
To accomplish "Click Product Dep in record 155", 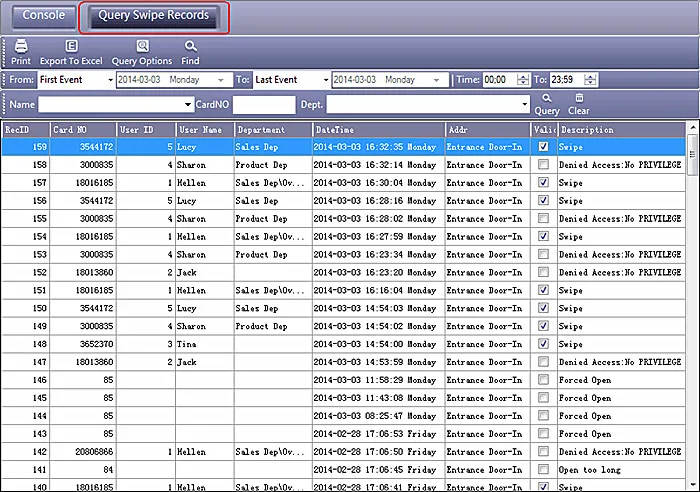I will (262, 219).
